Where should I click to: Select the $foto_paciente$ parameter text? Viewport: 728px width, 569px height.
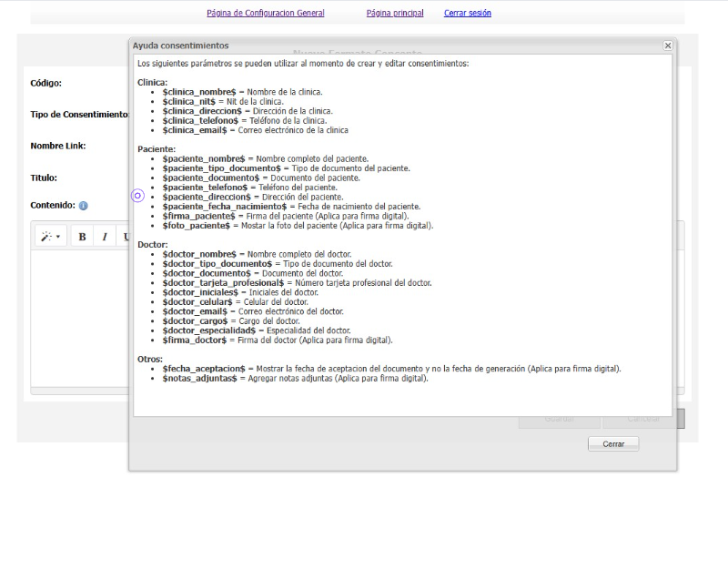[x=196, y=226]
